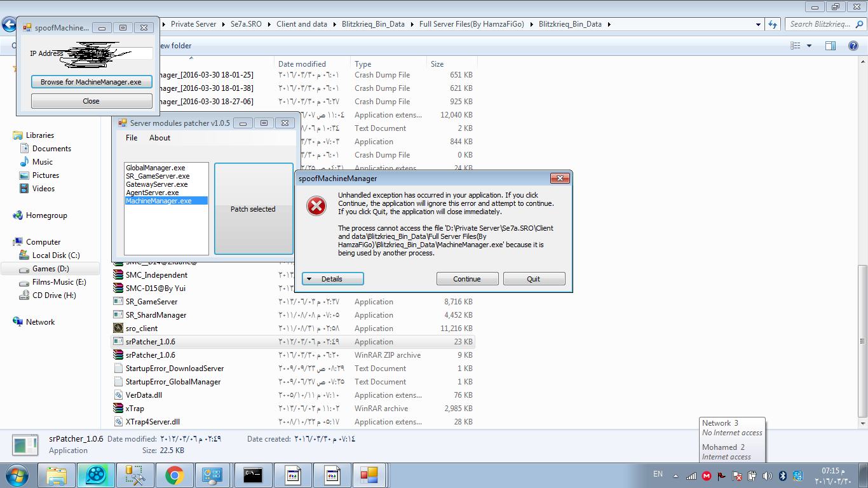Click the Refresh button beside address bar
The image size is (868, 488).
tap(773, 24)
